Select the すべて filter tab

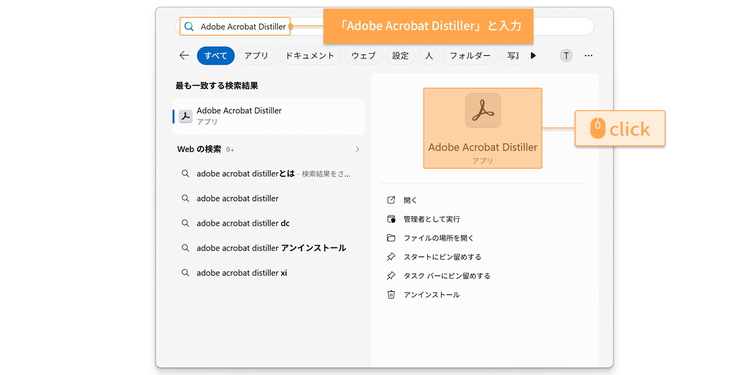click(x=216, y=55)
